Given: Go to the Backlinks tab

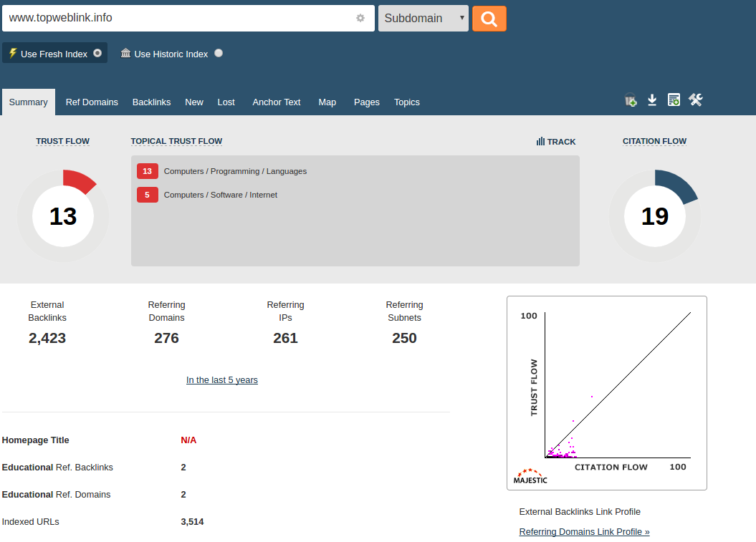Looking at the screenshot, I should (151, 102).
